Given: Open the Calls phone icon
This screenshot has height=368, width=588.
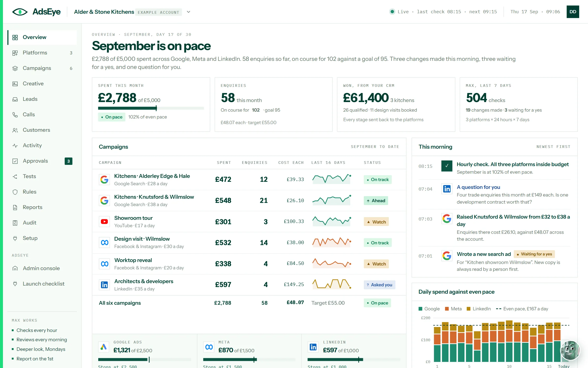Looking at the screenshot, I should click(15, 115).
